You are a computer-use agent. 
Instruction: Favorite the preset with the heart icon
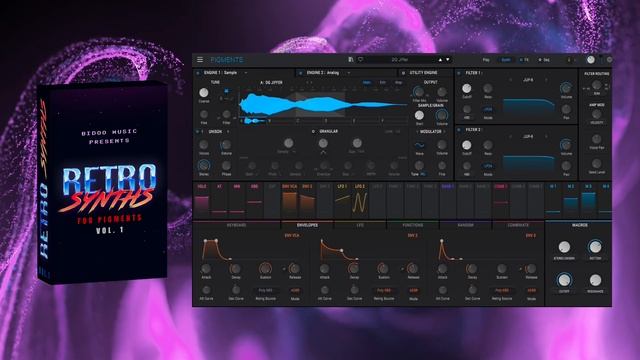coord(360,60)
